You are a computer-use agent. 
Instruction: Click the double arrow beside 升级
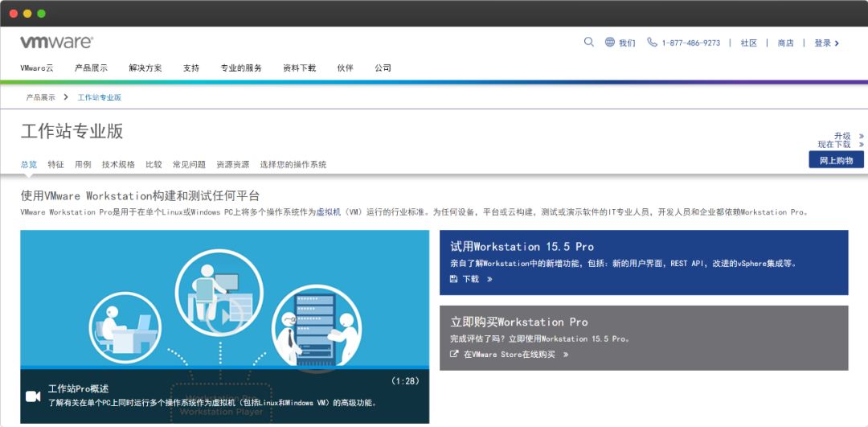click(862, 136)
